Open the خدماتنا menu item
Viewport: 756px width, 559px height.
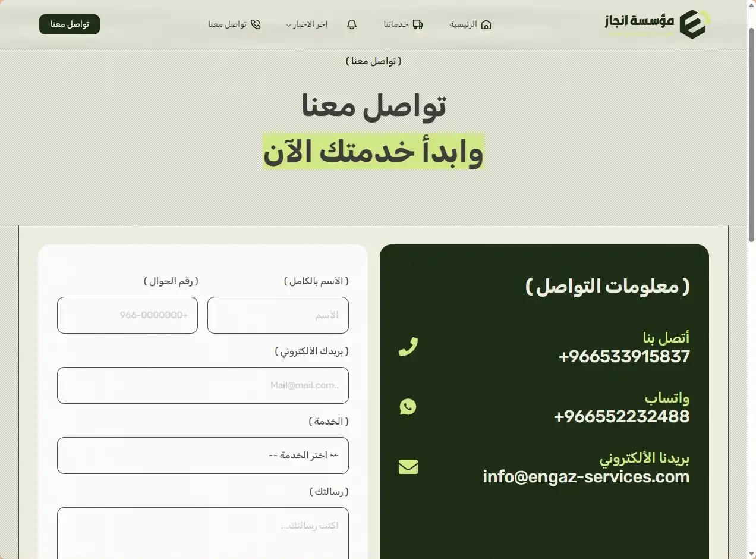[x=403, y=24]
